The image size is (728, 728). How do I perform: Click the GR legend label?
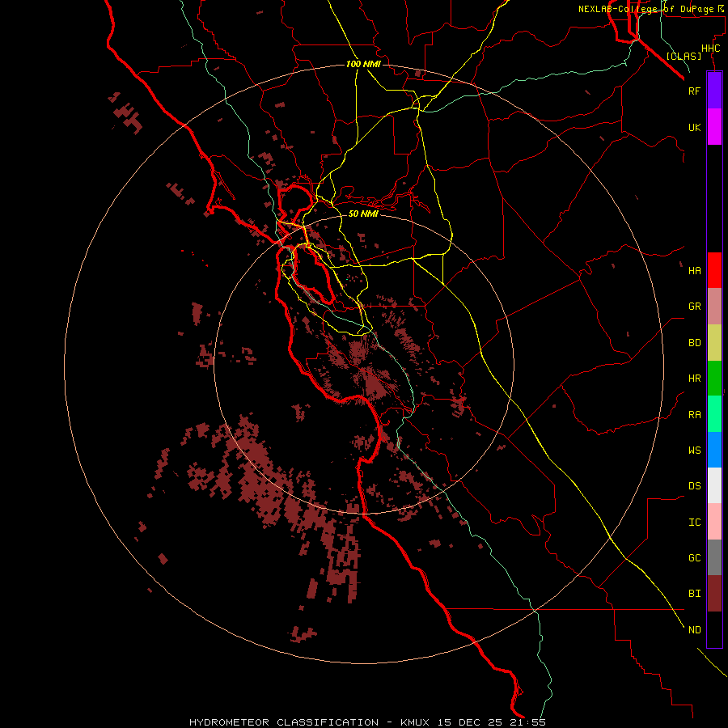tap(695, 307)
